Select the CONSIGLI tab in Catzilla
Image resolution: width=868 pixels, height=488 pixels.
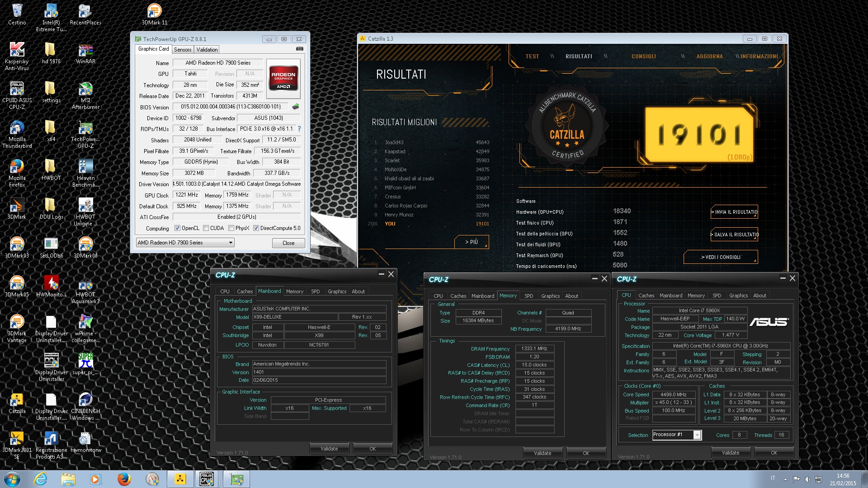[643, 56]
